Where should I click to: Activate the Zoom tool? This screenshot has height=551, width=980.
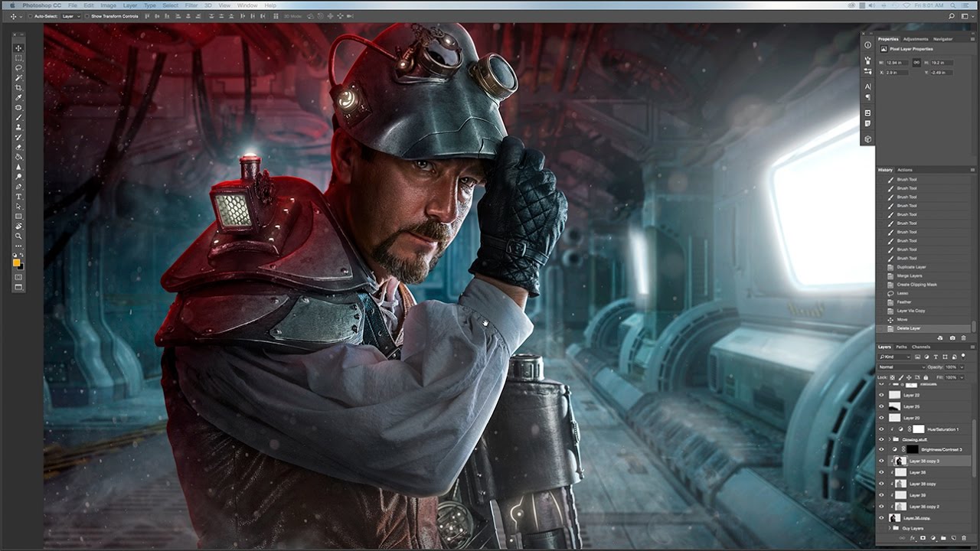(x=18, y=236)
